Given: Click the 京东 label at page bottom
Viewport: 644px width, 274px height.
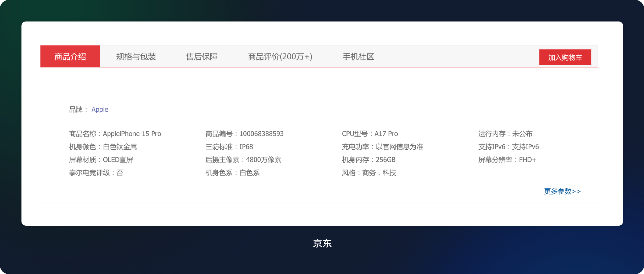Looking at the screenshot, I should (322, 244).
